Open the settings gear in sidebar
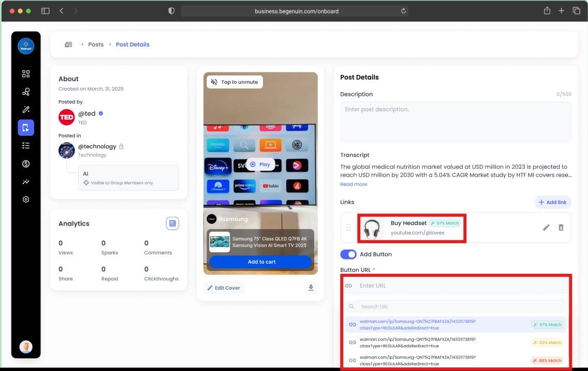588x371 pixels. (x=25, y=199)
